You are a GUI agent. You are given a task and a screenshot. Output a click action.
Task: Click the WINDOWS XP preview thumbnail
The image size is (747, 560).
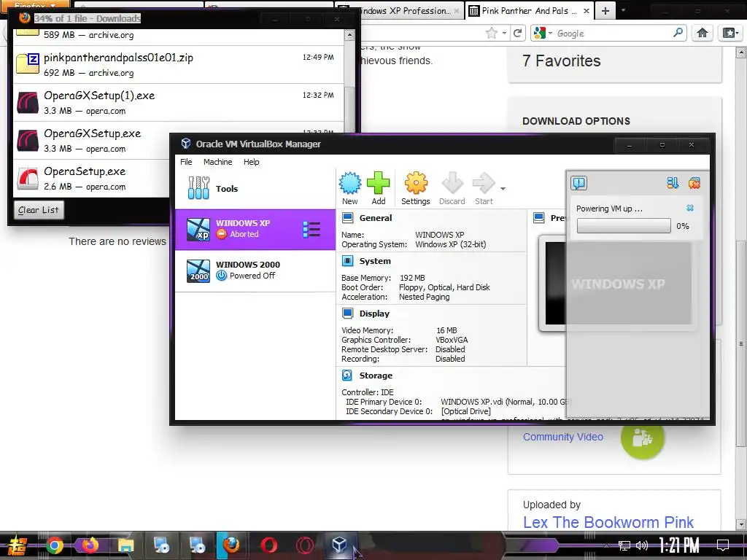[x=618, y=284]
